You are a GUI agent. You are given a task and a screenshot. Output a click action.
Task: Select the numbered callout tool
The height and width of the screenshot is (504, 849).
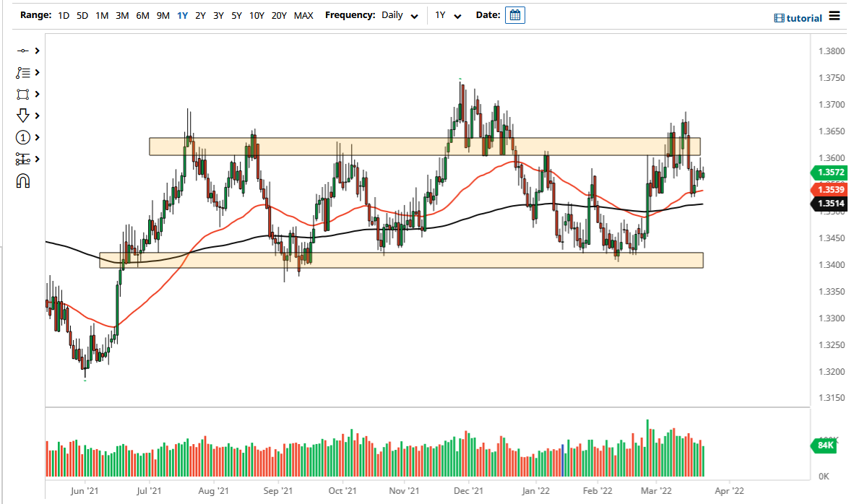point(21,137)
